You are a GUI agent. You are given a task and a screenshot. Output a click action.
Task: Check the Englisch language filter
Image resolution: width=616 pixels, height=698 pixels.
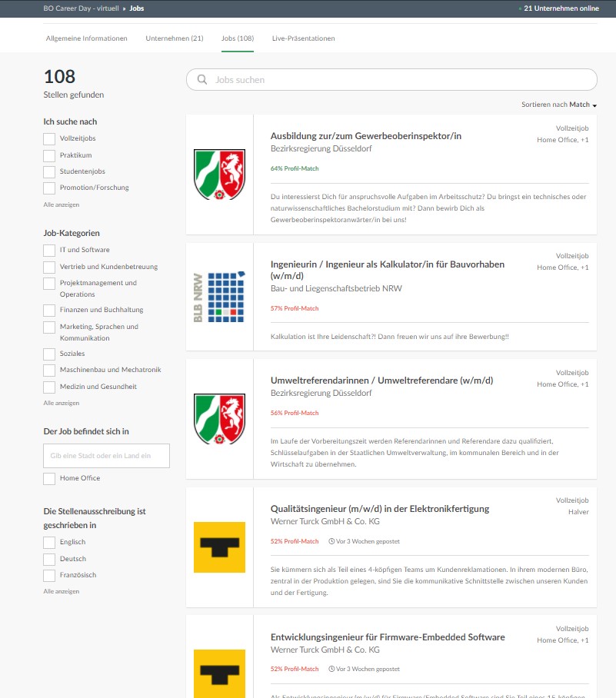coord(49,543)
